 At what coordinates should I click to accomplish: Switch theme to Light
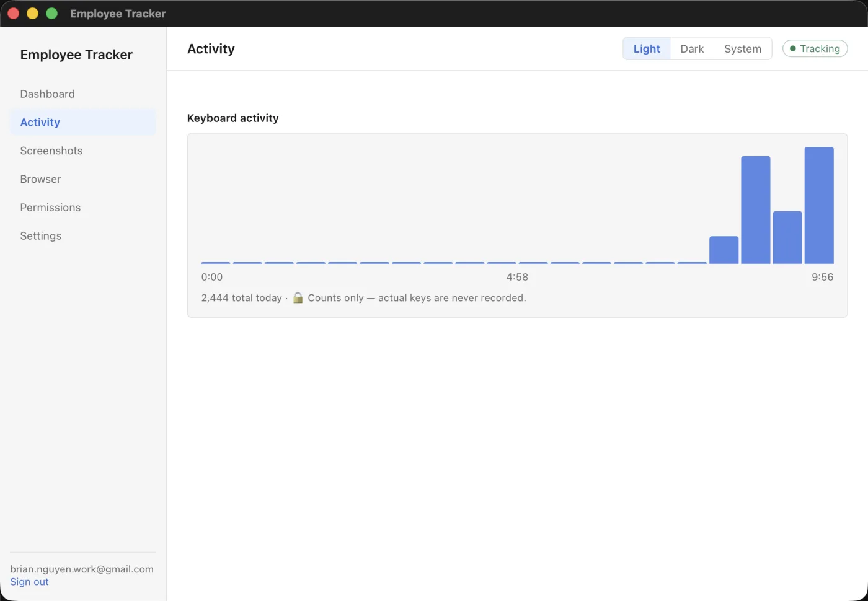point(647,49)
